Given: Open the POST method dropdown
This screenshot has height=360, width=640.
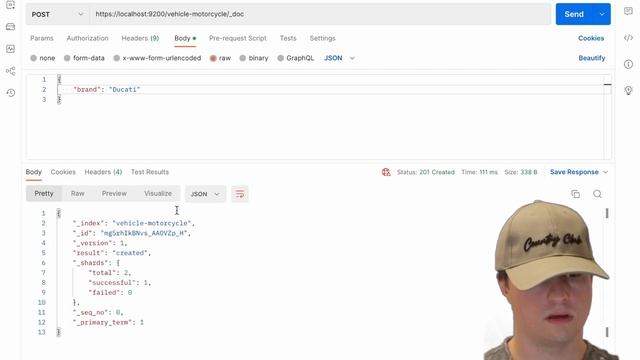Looking at the screenshot, I should tap(57, 14).
